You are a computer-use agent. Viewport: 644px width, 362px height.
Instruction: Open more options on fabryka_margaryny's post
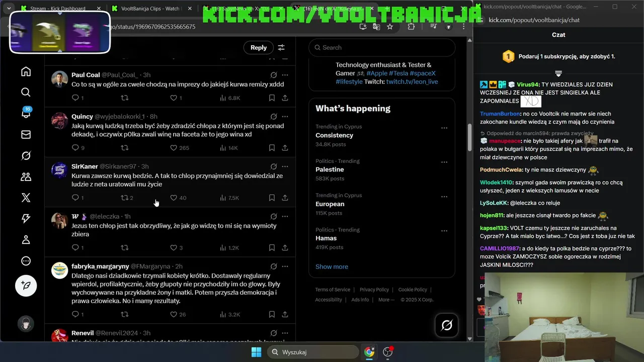coord(285,266)
